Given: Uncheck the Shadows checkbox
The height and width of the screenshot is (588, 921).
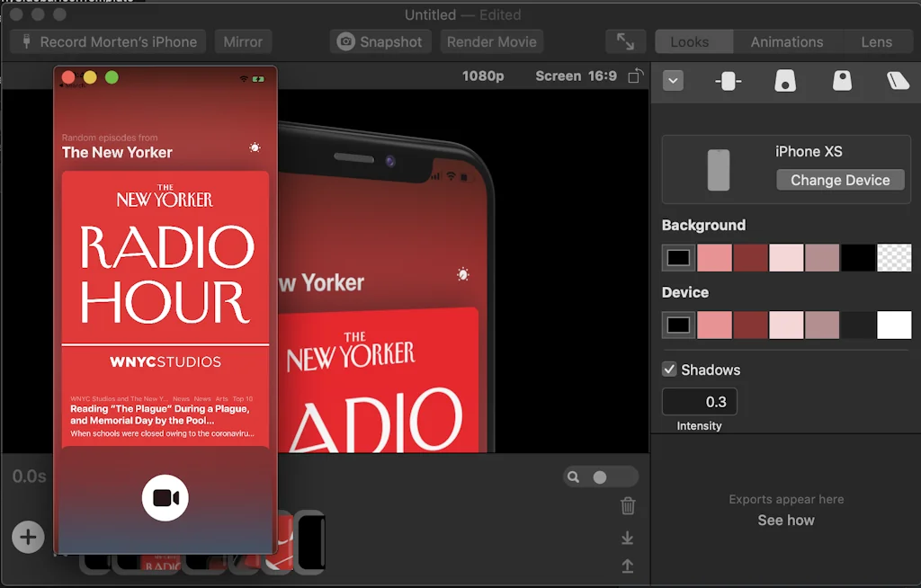Looking at the screenshot, I should tap(669, 370).
